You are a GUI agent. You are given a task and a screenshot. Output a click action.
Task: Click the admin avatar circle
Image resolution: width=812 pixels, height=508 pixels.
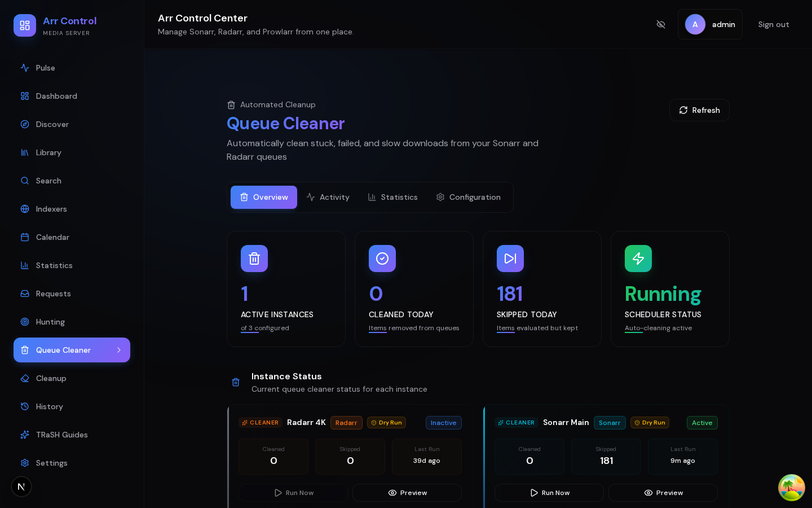click(695, 24)
